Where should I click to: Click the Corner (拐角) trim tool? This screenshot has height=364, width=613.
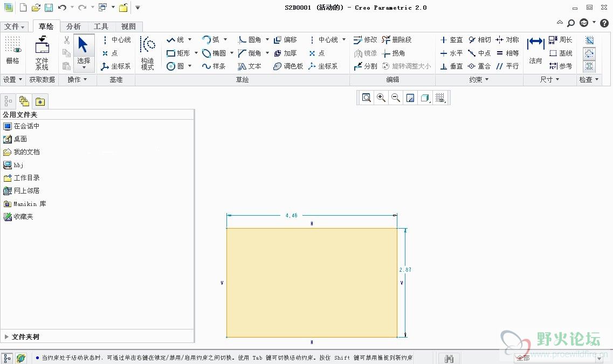393,53
